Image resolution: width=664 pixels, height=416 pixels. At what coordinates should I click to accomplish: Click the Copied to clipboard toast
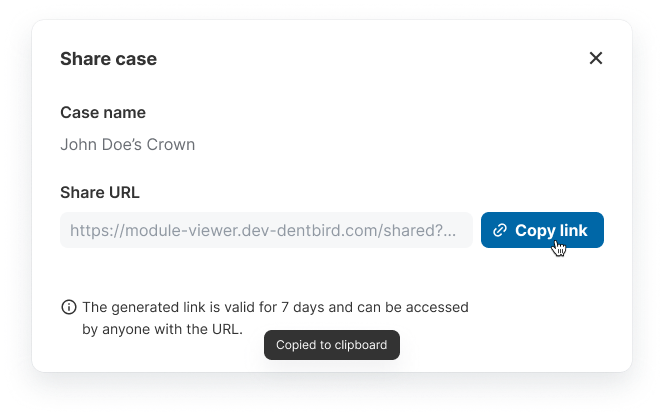click(x=332, y=345)
